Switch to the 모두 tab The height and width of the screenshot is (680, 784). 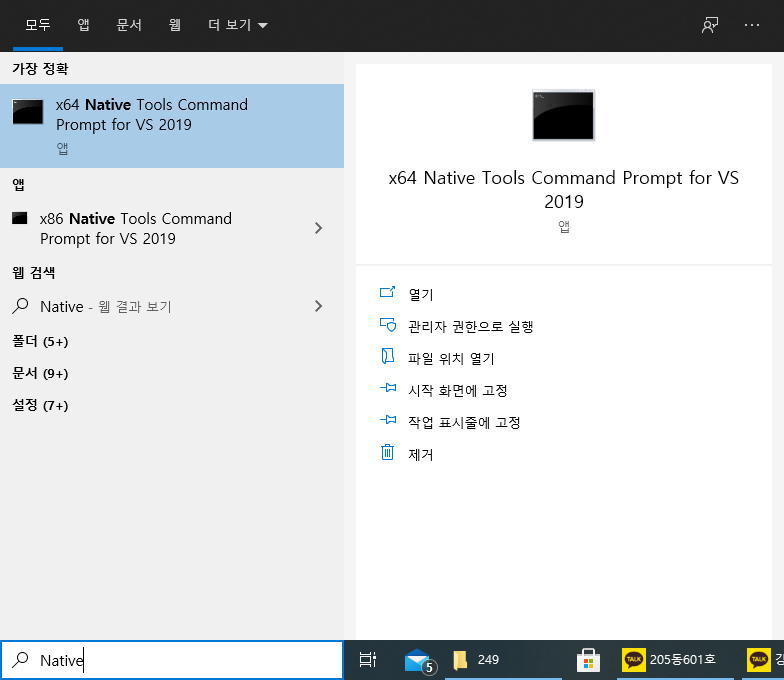point(38,24)
